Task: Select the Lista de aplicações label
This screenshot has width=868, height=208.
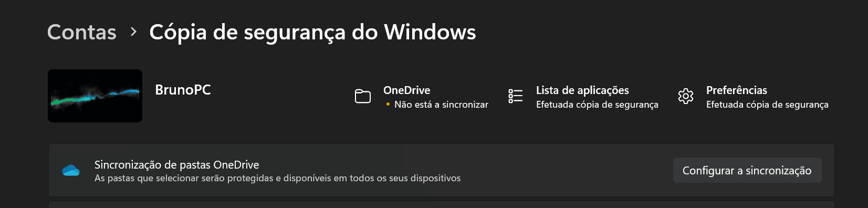Action: [x=582, y=90]
